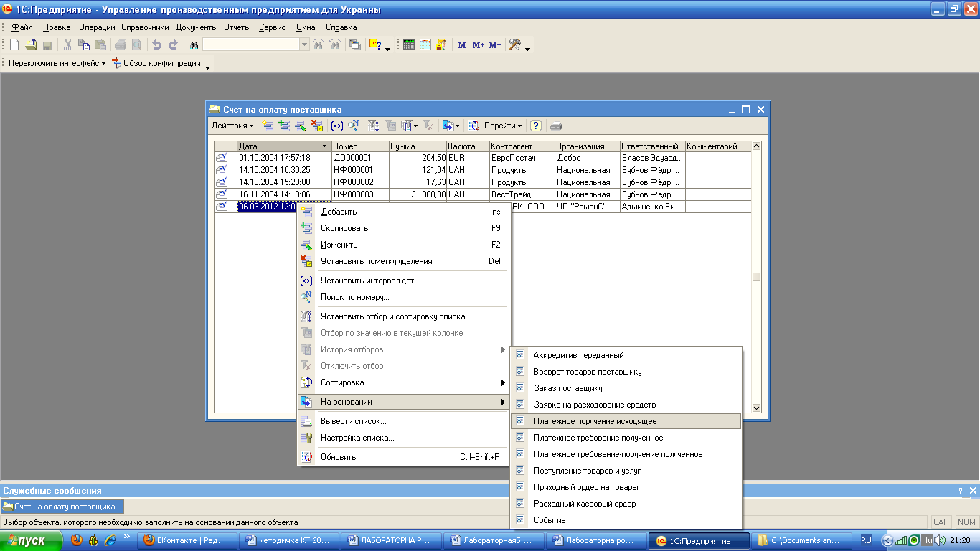Open the Файл menu
Image resolution: width=980 pixels, height=551 pixels.
click(22, 27)
